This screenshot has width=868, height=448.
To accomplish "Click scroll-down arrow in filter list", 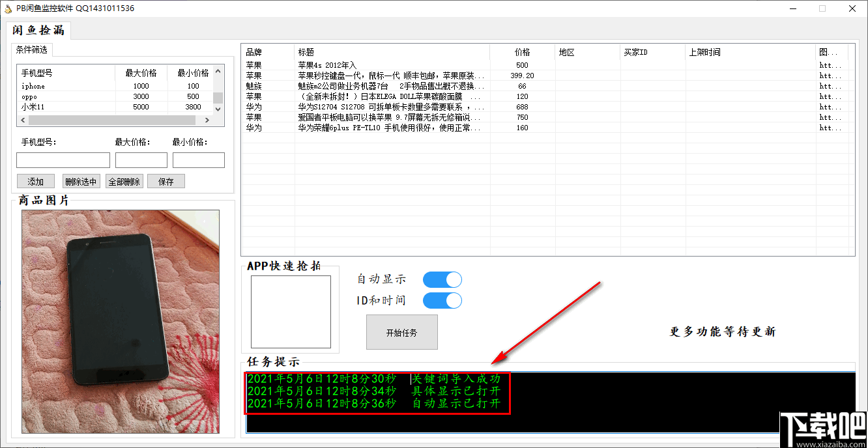I will pyautogui.click(x=218, y=109).
